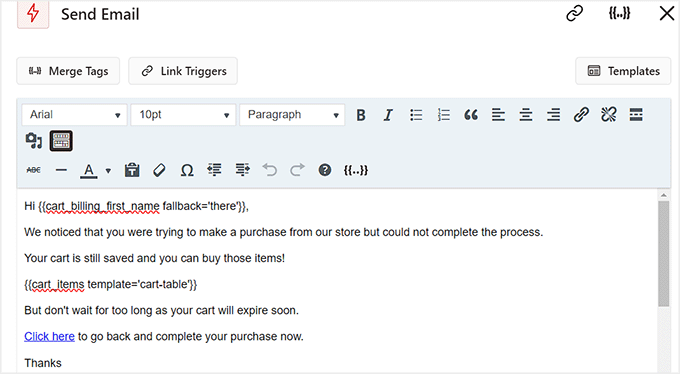Viewport: 680px width, 374px height.
Task: Insert or edit link in toolbar
Action: pyautogui.click(x=581, y=115)
